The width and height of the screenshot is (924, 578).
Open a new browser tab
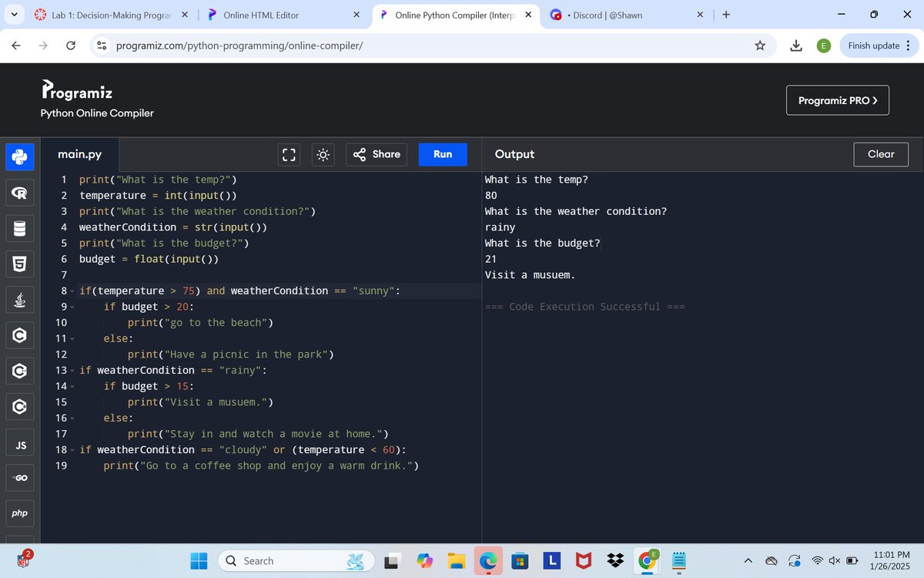coord(726,15)
